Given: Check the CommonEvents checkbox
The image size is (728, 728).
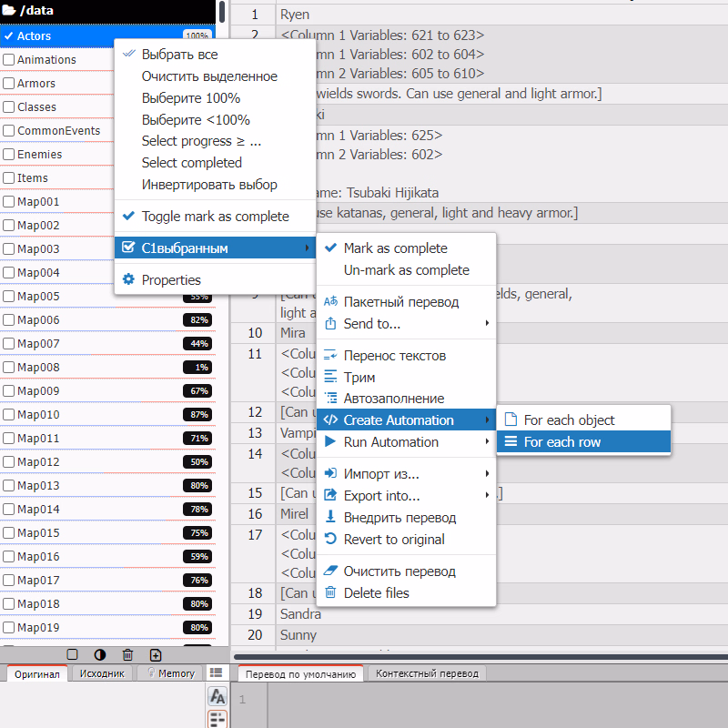Looking at the screenshot, I should [9, 130].
